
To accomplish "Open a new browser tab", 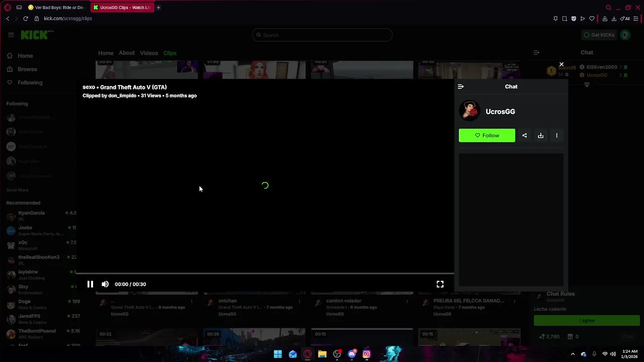I will click(x=158, y=8).
